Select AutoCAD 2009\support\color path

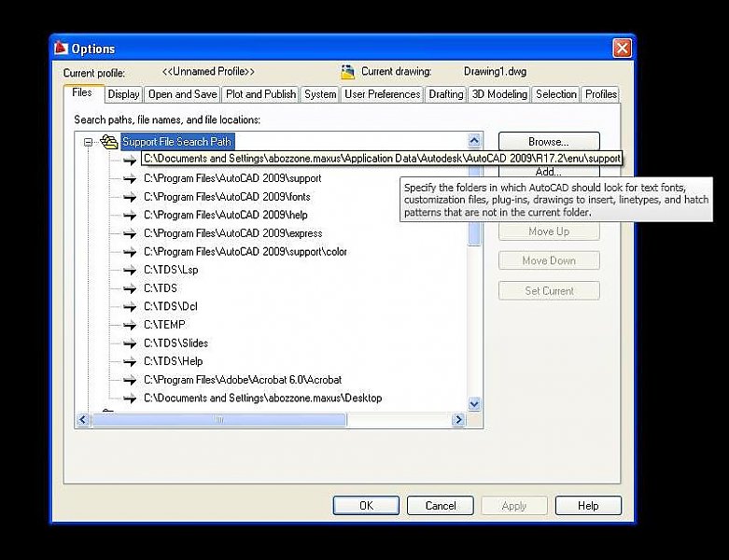point(245,252)
